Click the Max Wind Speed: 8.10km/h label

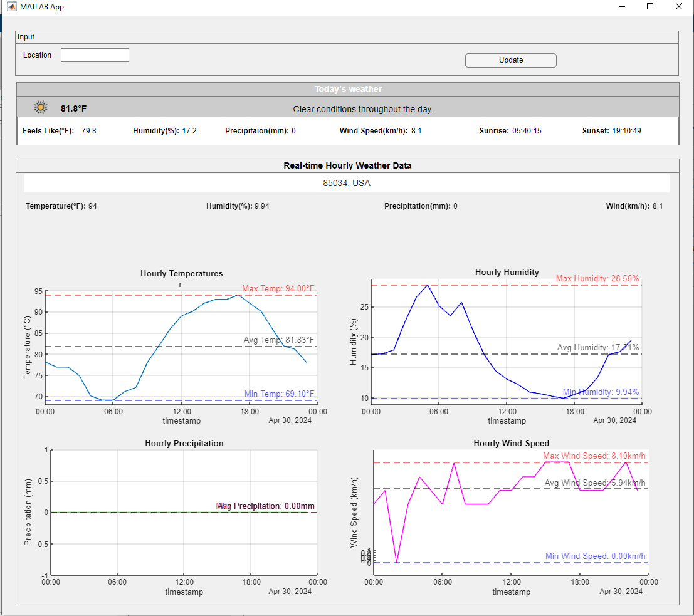594,456
